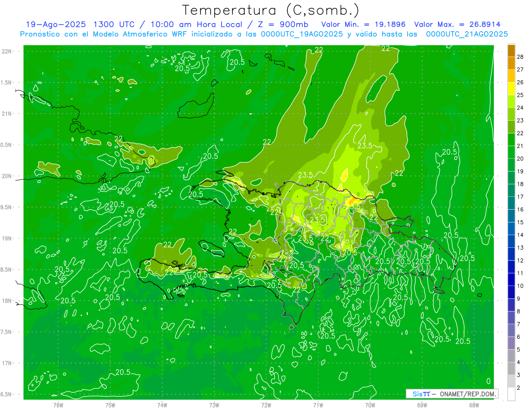Image resolution: width=532 pixels, height=411 pixels.
Task: Click the "76W" longitude axis label
Action: point(58,405)
